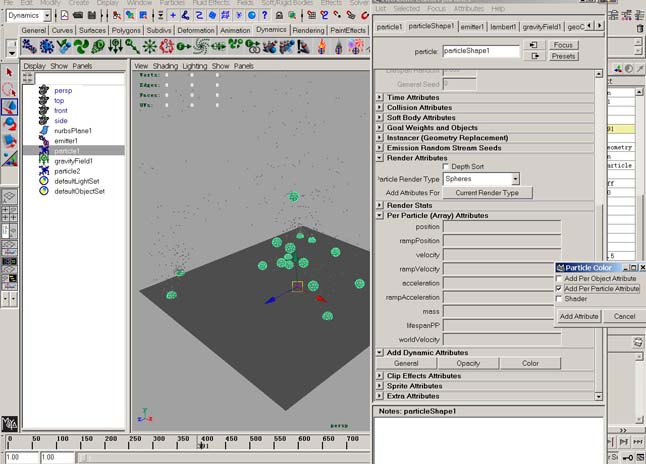Click the Color dynamic attribute button
This screenshot has width=646, height=464.
pos(530,363)
